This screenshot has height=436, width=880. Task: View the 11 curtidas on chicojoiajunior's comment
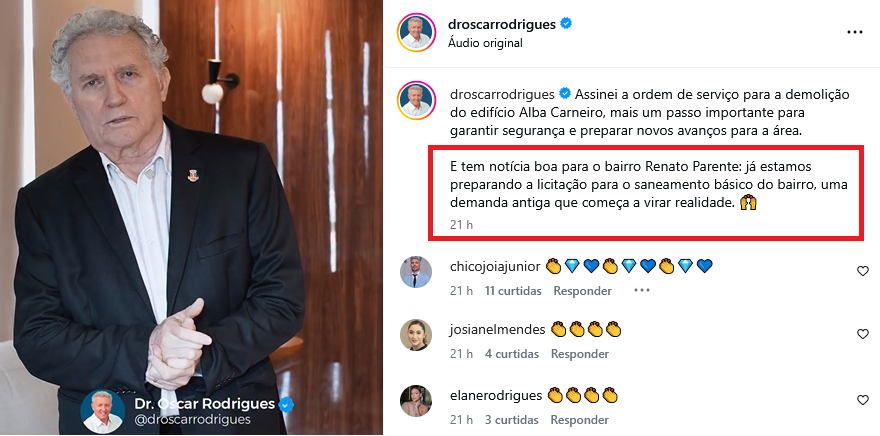tap(513, 291)
